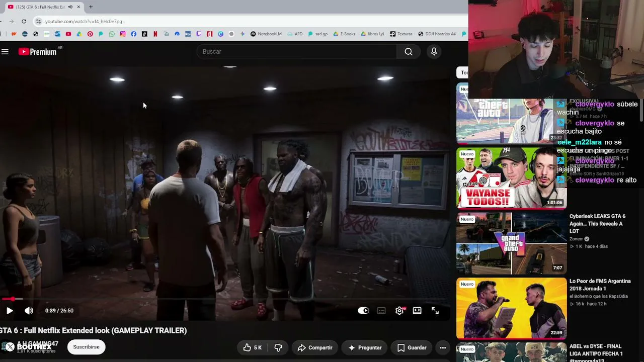The image size is (644, 362).
Task: Open the VAYANSE TODOS video thumbnail
Action: click(x=511, y=177)
